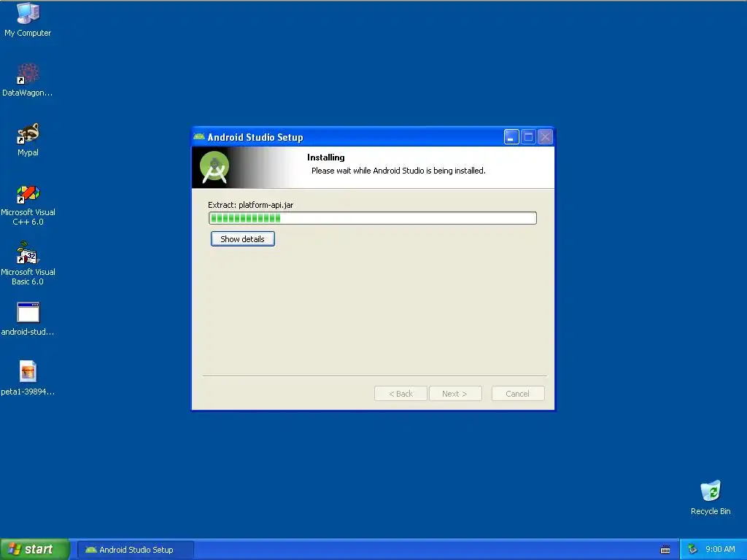The height and width of the screenshot is (560, 747).
Task: Click the network tray icon near clock
Action: (692, 550)
